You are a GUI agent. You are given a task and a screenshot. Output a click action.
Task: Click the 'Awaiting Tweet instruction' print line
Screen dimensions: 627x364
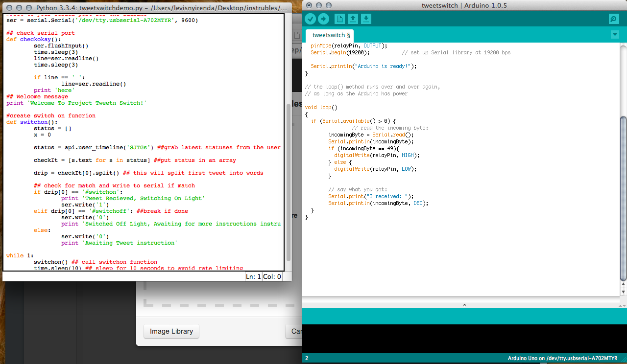120,243
